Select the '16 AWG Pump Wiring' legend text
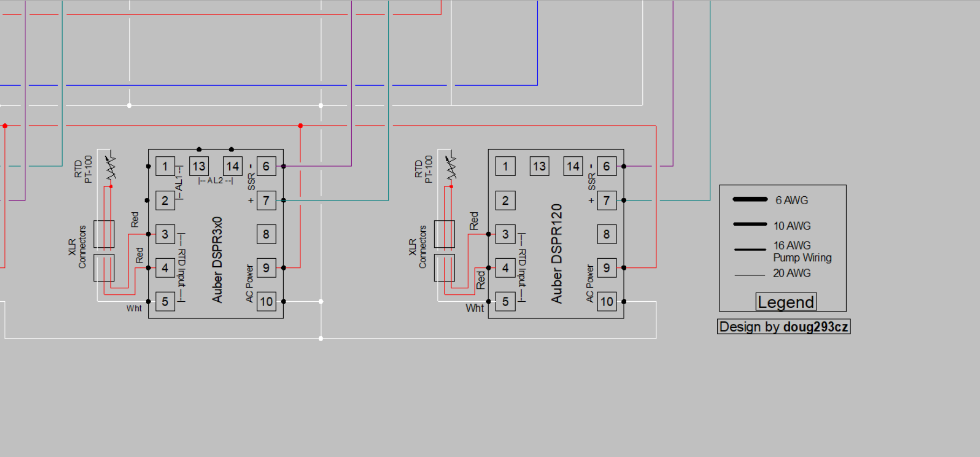This screenshot has width=980, height=457. click(x=803, y=252)
